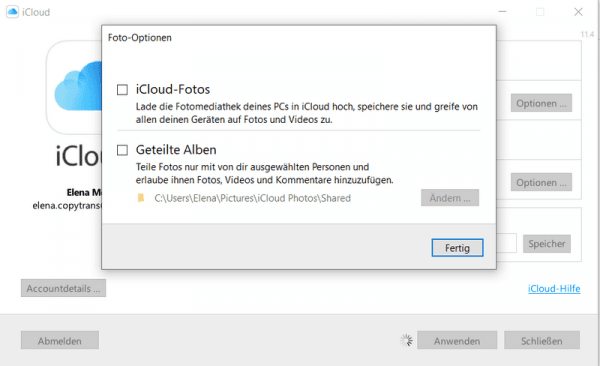Screen dimensions: 600x366
Task: Click the Fertig button
Action: pos(457,248)
